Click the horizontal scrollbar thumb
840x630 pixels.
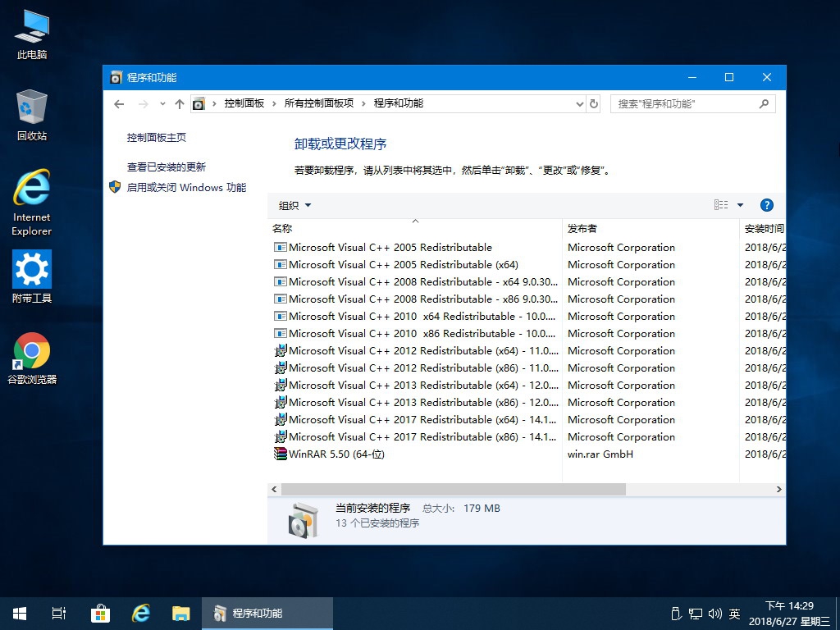coord(453,489)
